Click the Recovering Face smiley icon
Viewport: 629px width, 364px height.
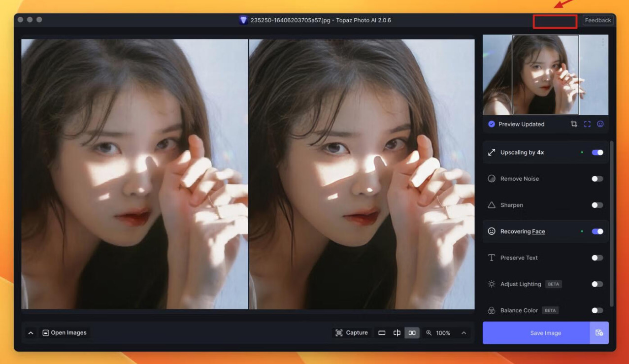point(492,231)
